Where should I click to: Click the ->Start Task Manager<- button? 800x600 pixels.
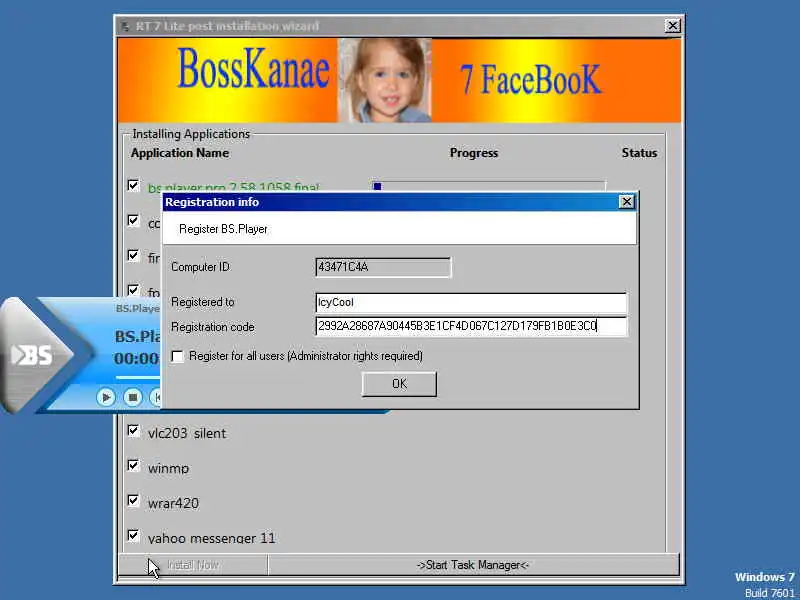(x=473, y=565)
